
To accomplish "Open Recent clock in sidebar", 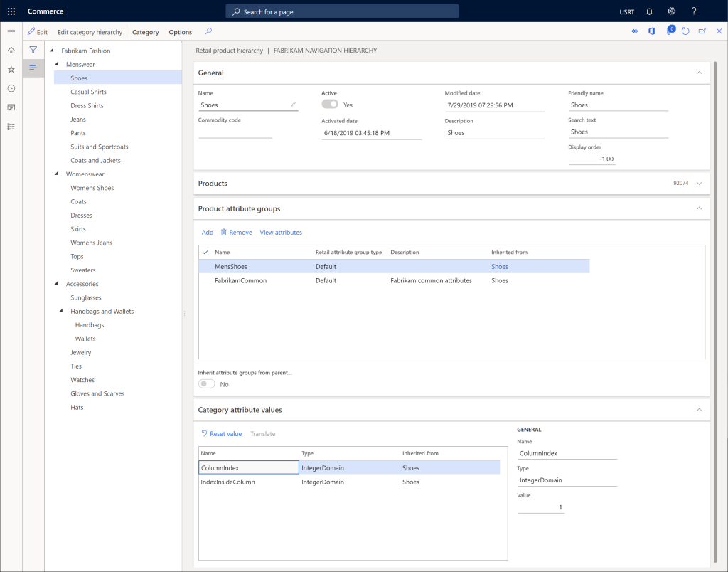I will pos(11,88).
